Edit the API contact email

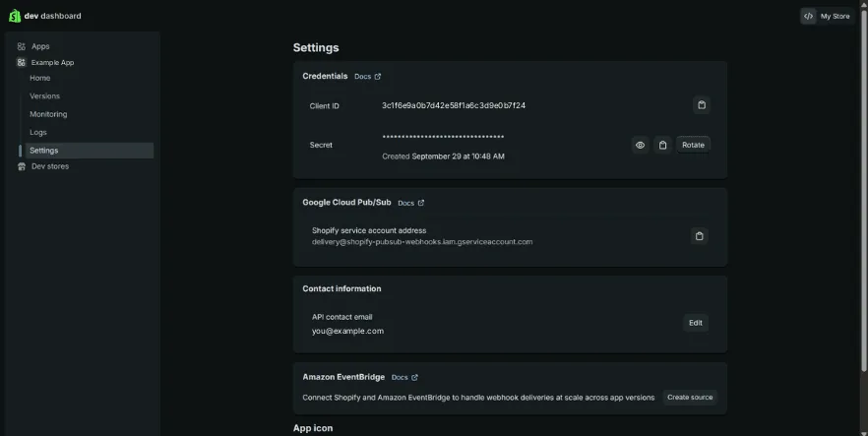click(x=695, y=323)
